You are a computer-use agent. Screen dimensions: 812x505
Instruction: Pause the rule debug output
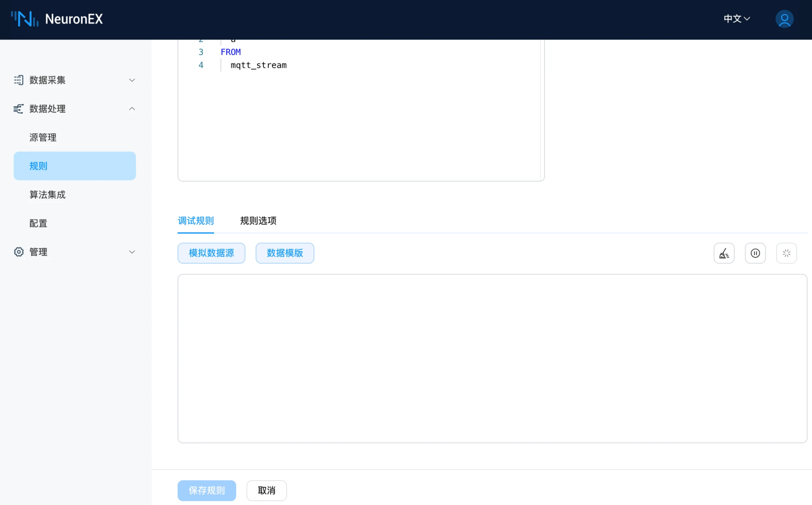(755, 253)
